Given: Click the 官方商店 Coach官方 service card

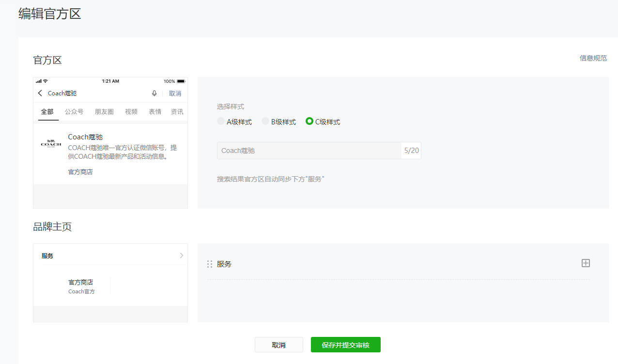Looking at the screenshot, I should pyautogui.click(x=81, y=286).
